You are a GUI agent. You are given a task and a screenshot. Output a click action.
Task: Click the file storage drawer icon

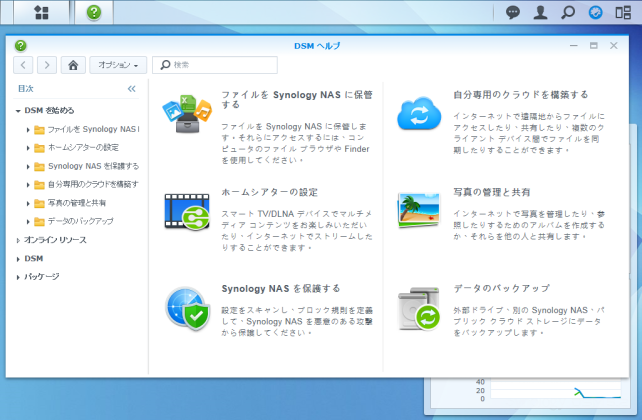(187, 114)
